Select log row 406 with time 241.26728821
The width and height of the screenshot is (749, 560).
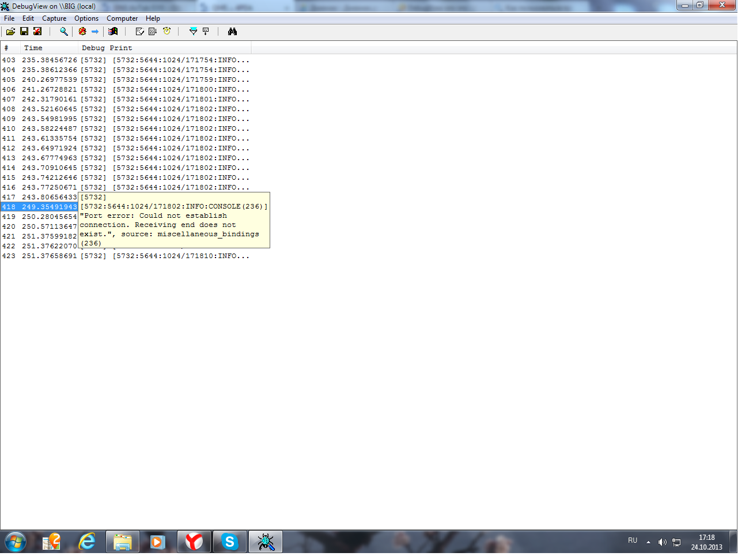[x=126, y=89]
